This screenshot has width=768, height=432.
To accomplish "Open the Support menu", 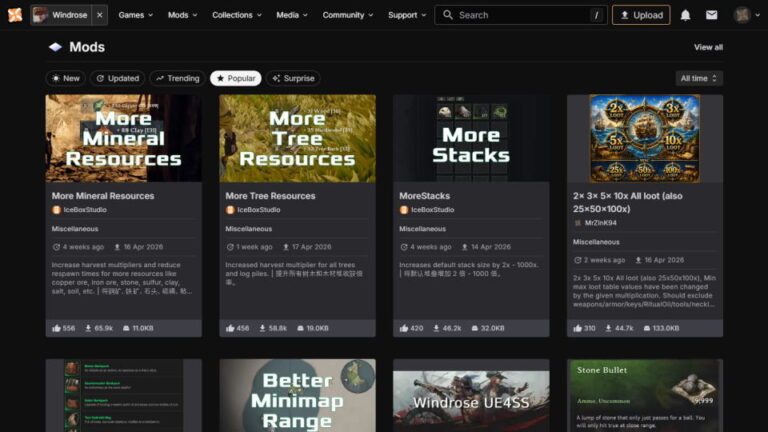I will [407, 15].
